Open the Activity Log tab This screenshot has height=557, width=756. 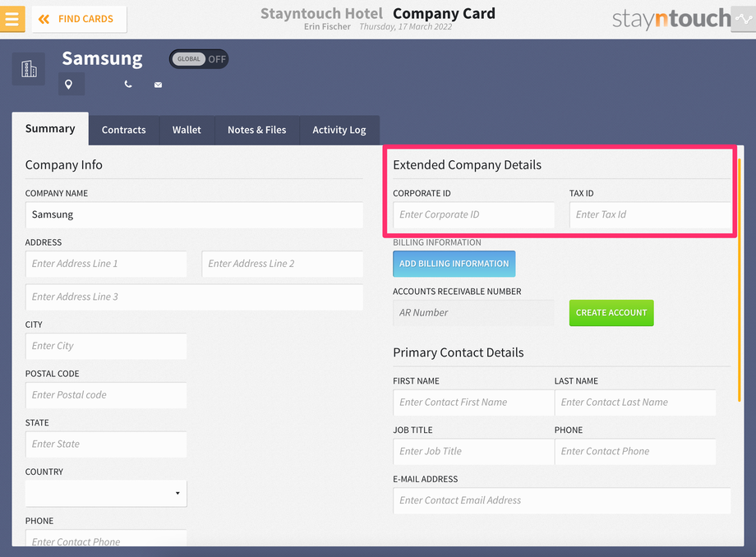click(339, 130)
